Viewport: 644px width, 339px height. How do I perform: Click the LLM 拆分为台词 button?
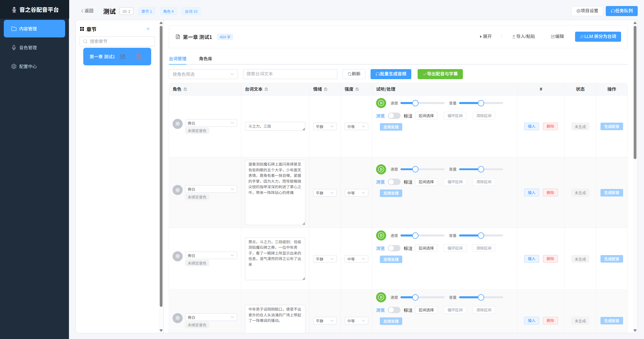click(598, 36)
